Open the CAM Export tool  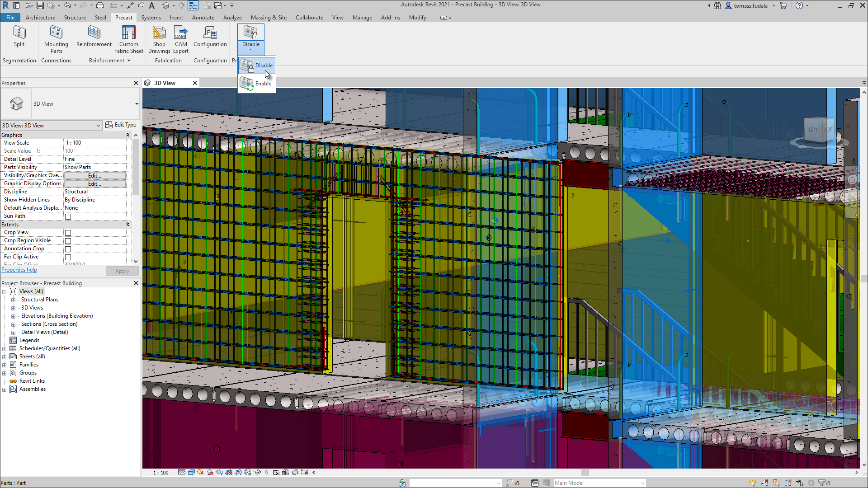[181, 40]
